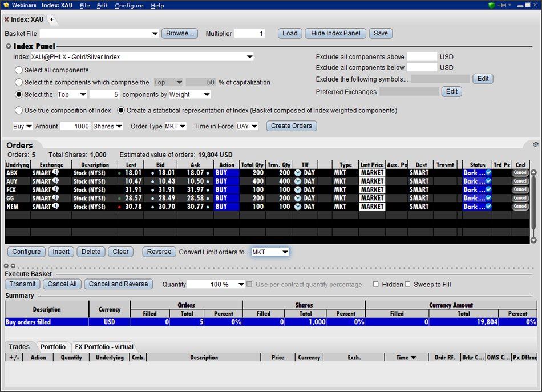The width and height of the screenshot is (542, 392).
Task: Toggle the Hidden checkbox
Action: [376, 284]
